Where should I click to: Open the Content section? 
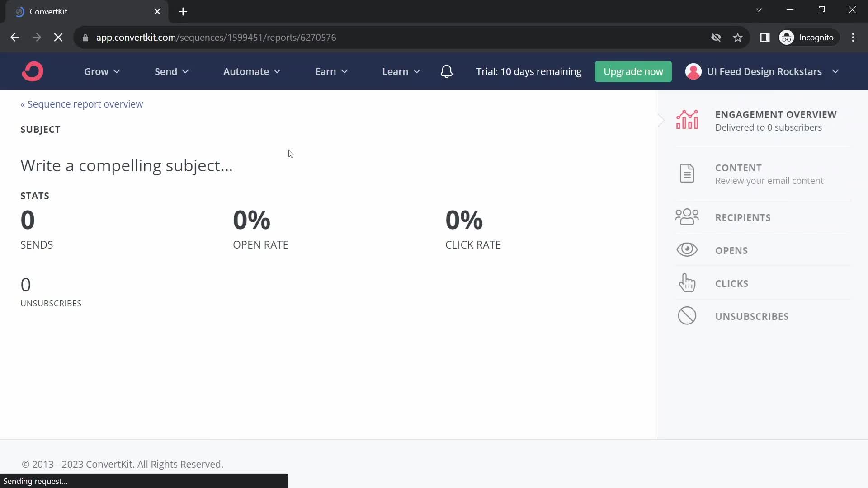[762, 174]
